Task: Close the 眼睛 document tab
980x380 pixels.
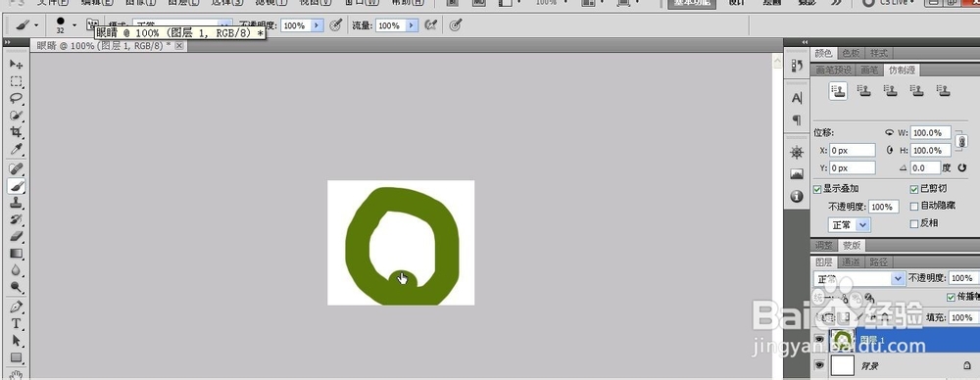Action: (x=179, y=46)
